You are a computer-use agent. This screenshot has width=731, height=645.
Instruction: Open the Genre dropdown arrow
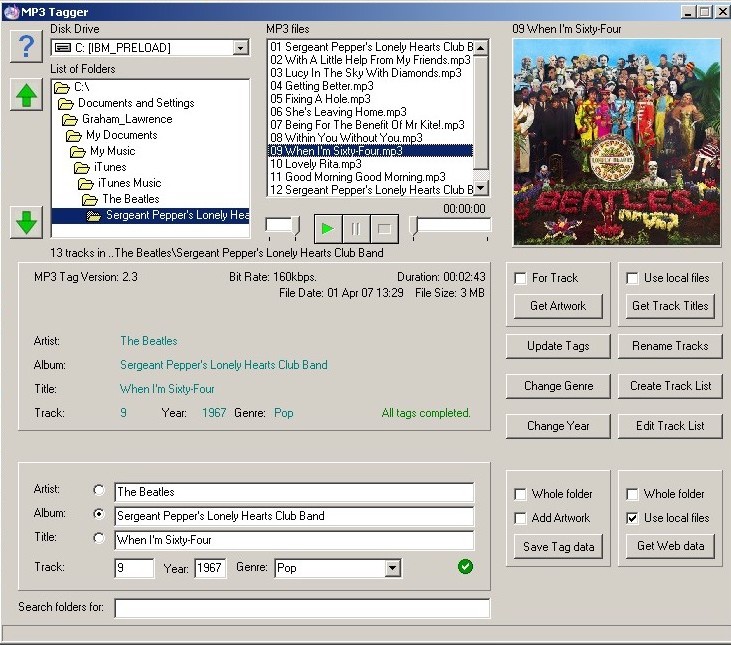click(393, 568)
